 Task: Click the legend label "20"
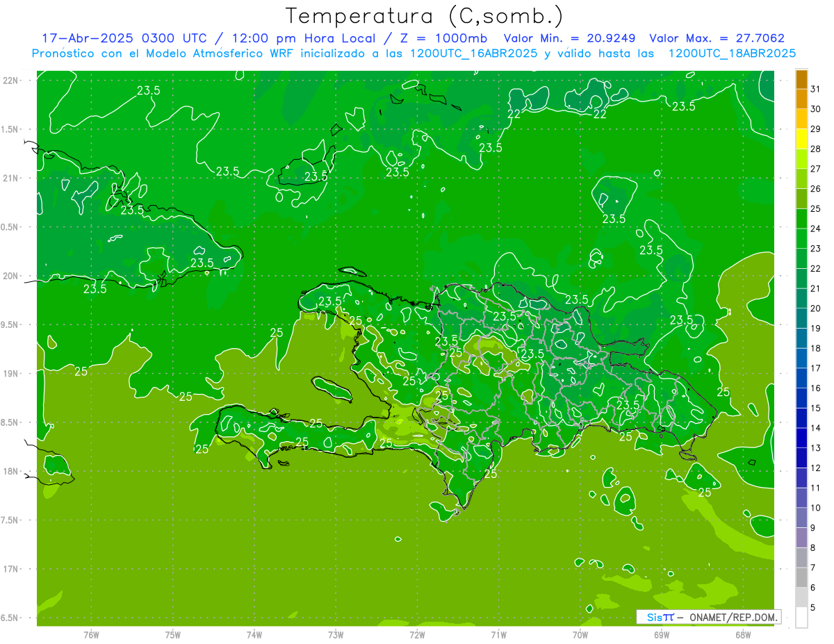(x=816, y=308)
